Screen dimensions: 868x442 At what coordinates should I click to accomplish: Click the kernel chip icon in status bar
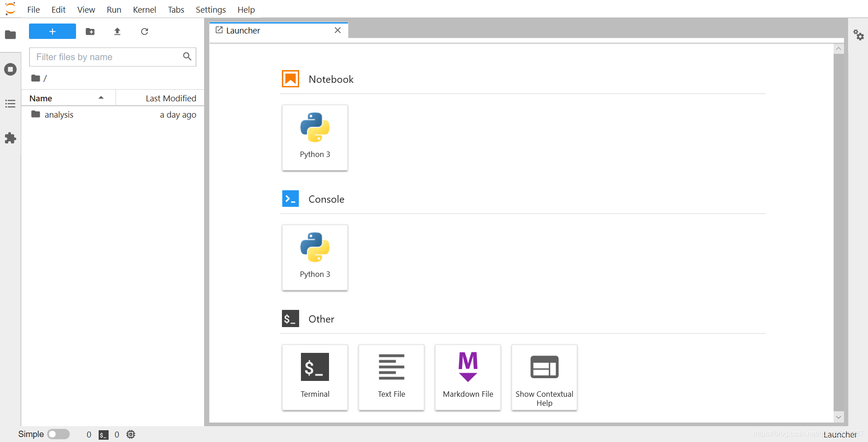[131, 434]
